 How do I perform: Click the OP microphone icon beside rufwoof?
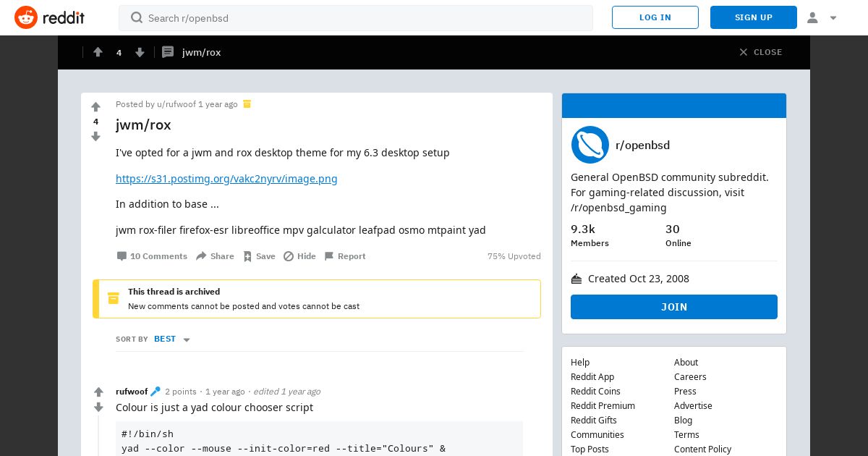coord(155,392)
